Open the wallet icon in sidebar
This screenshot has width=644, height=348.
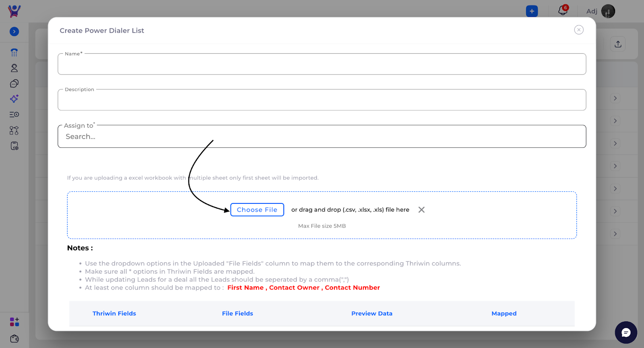coord(14,339)
